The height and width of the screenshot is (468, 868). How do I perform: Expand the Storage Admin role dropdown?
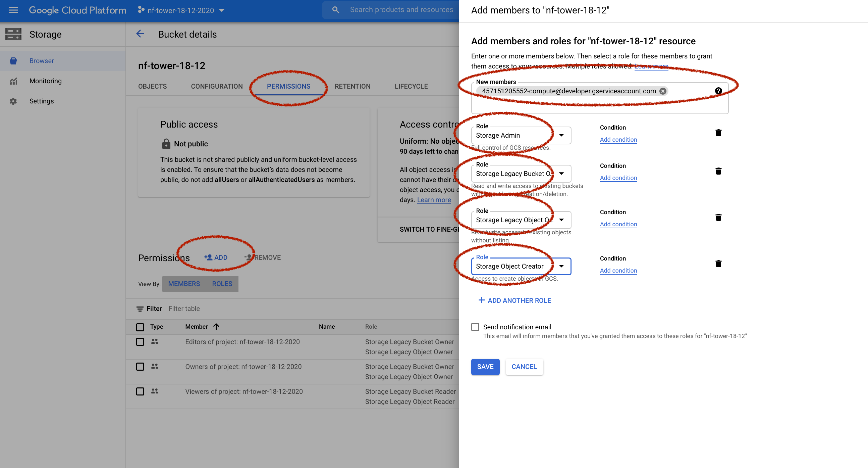click(561, 135)
